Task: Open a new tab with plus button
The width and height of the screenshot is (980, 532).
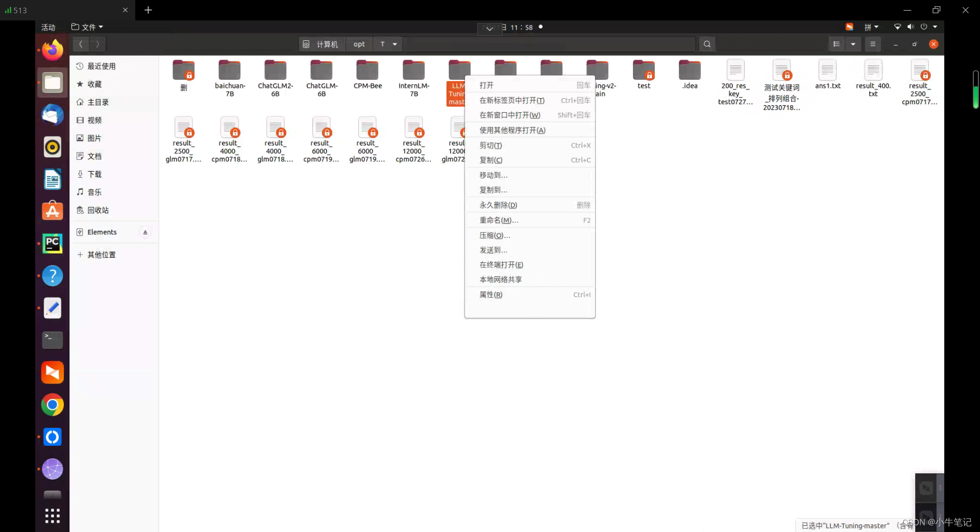Action: pos(148,10)
